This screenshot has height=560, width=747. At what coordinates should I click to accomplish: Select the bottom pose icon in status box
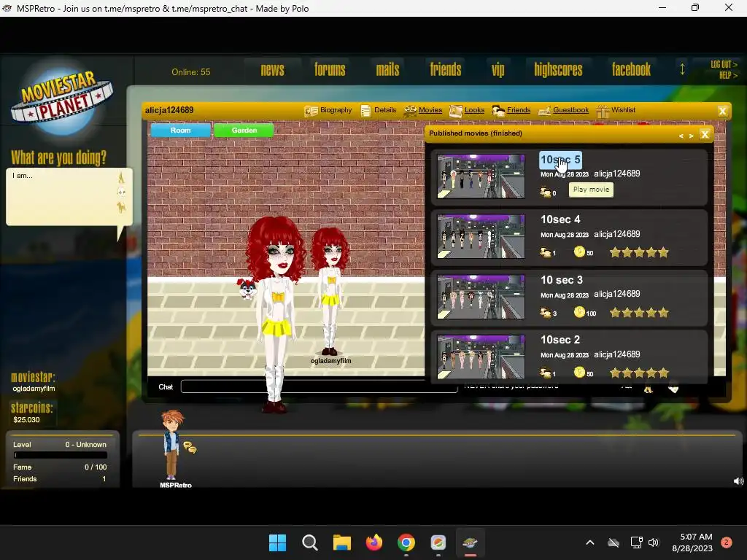click(x=121, y=208)
